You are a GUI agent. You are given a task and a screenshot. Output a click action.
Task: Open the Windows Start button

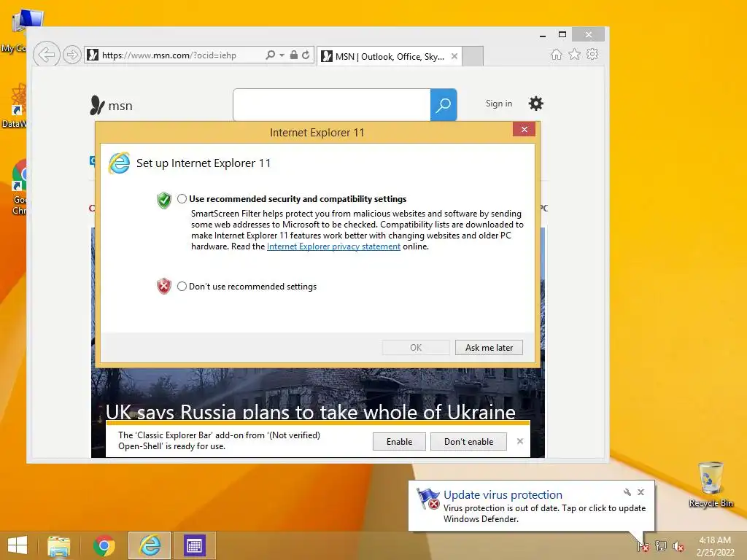point(18,545)
